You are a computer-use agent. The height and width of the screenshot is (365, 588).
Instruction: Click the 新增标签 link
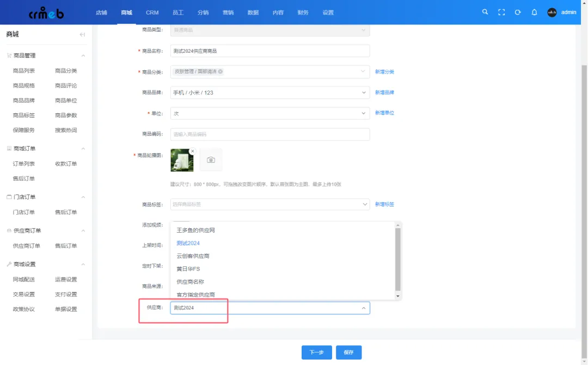tap(384, 204)
